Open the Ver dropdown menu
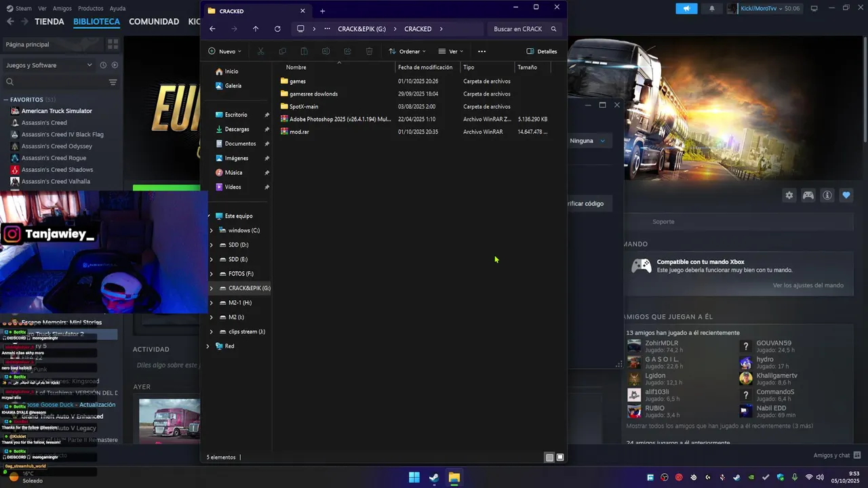Image resolution: width=868 pixels, height=488 pixels. (450, 52)
